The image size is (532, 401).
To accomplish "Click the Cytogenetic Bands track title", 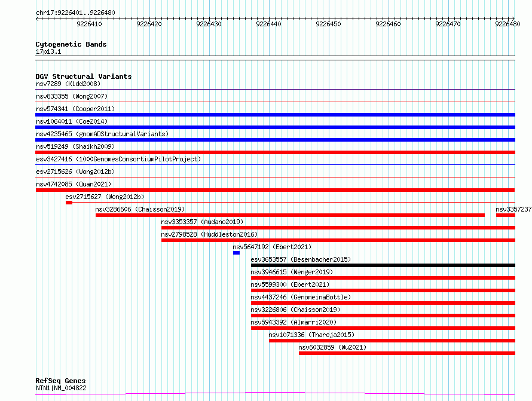I will 71,44.
